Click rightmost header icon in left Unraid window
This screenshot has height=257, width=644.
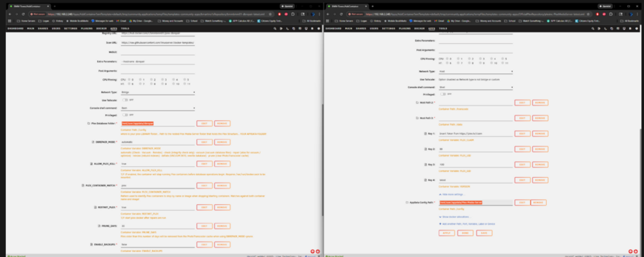[319, 28]
